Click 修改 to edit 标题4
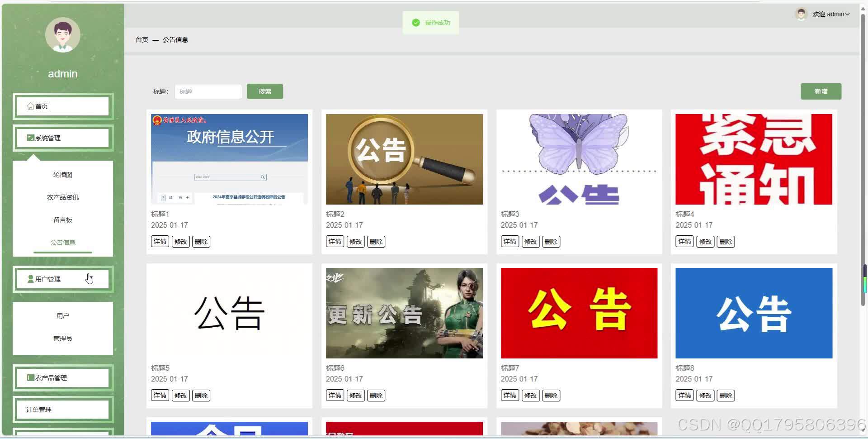The width and height of the screenshot is (868, 439). point(705,241)
